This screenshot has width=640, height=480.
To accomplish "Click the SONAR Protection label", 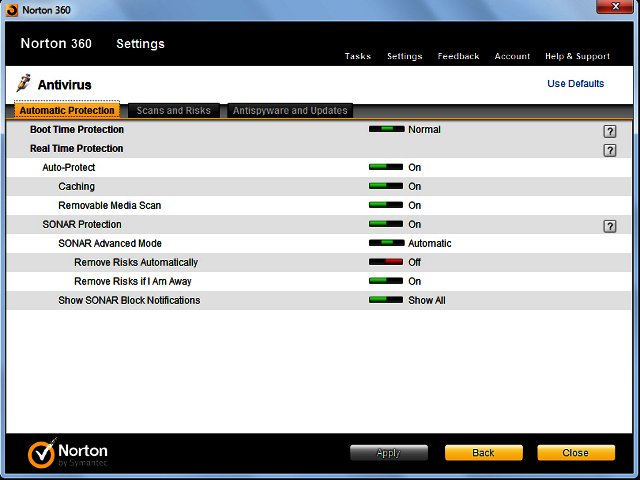I will coord(82,224).
